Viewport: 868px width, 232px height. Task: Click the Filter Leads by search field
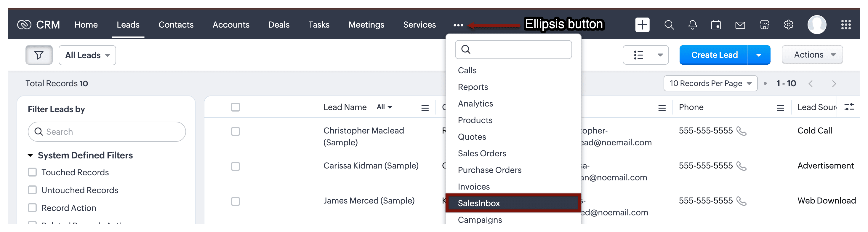pos(107,132)
